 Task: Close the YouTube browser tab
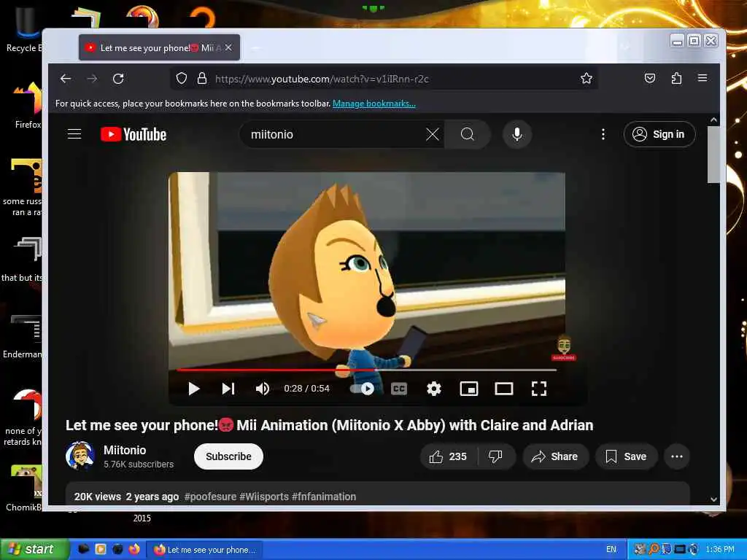point(228,47)
